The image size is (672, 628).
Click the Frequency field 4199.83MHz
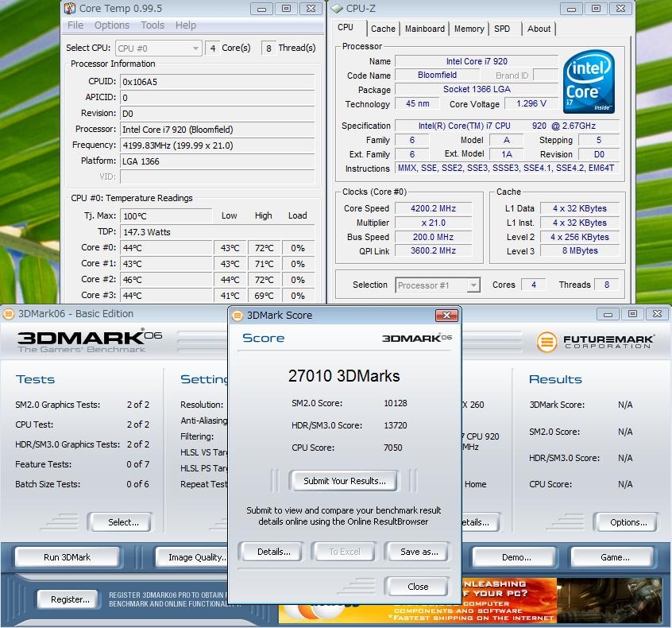point(218,145)
